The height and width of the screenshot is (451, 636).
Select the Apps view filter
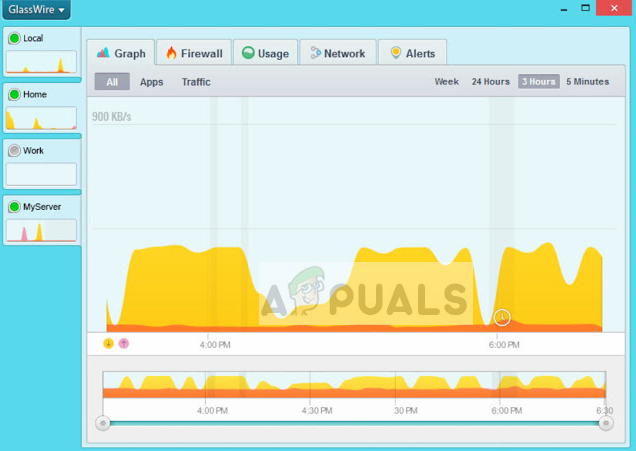(152, 82)
